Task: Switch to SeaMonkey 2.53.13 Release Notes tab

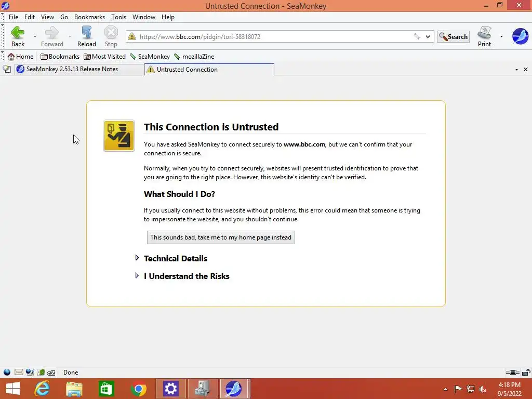Action: click(79, 69)
